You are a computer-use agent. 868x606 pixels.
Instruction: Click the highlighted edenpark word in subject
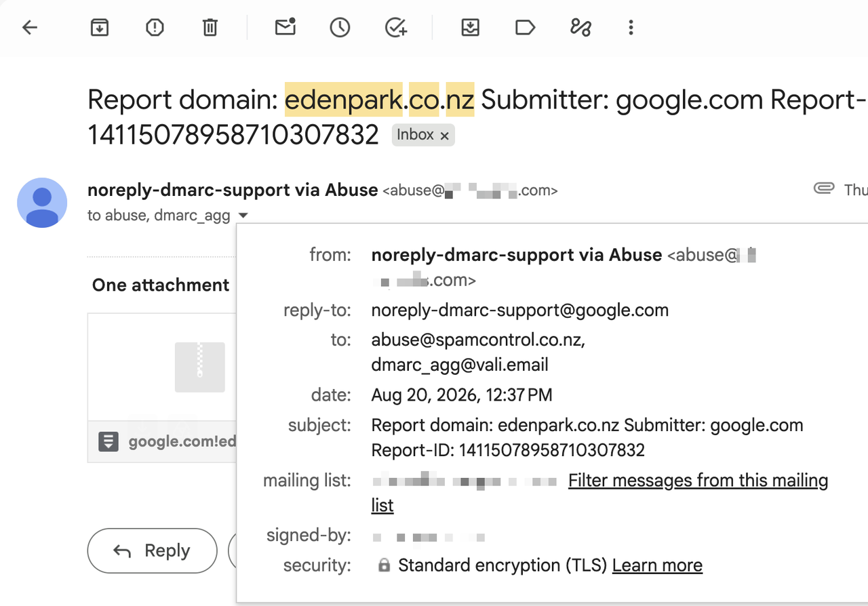pyautogui.click(x=344, y=100)
